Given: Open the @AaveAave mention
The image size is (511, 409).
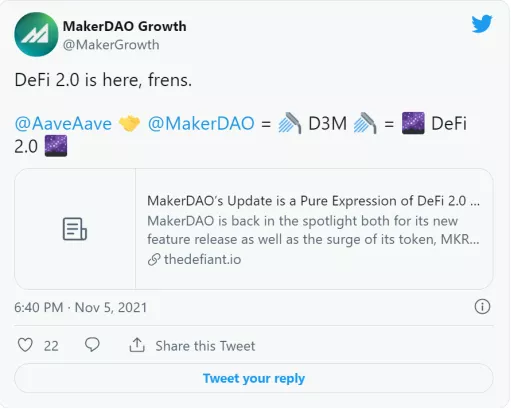Looking at the screenshot, I should pos(63,124).
